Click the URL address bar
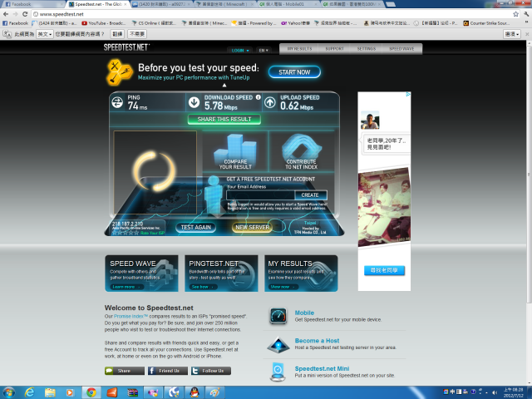532x399 pixels. point(272,14)
